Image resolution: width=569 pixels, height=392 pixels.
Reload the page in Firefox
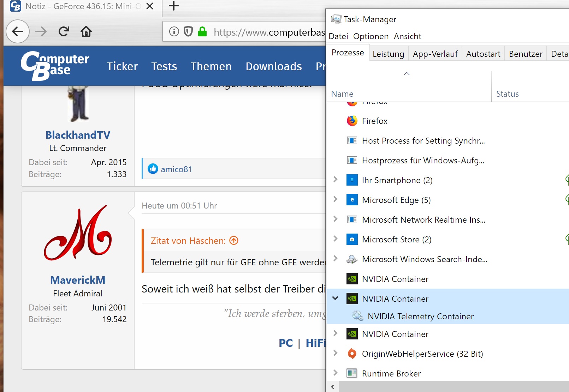[64, 32]
